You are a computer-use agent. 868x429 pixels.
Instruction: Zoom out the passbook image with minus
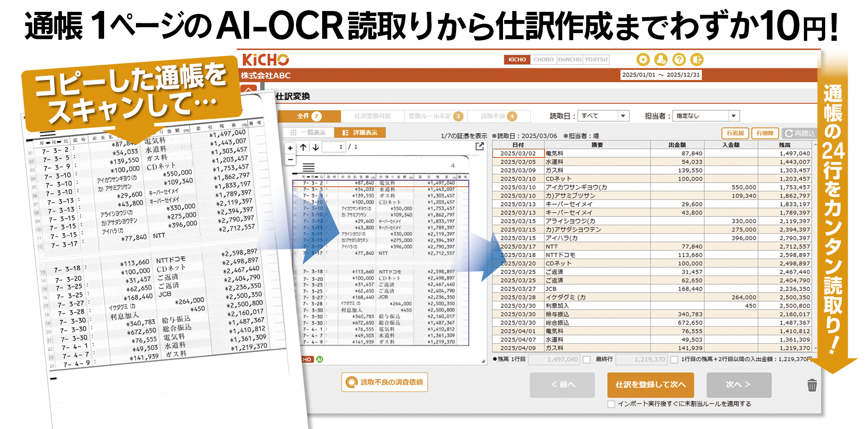[290, 160]
